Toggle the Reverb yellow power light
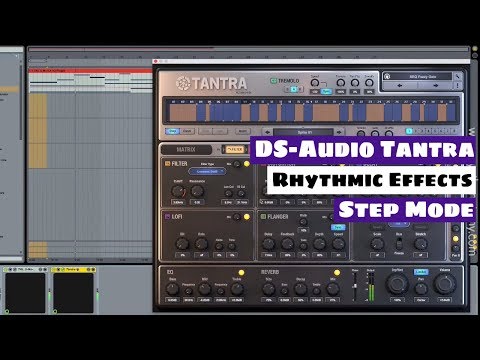 [337, 273]
